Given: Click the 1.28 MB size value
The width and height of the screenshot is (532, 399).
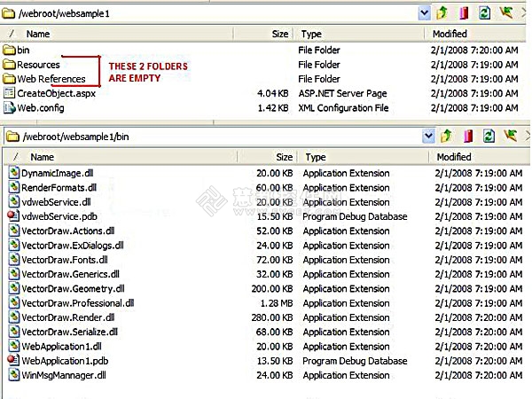Looking at the screenshot, I should [x=277, y=303].
